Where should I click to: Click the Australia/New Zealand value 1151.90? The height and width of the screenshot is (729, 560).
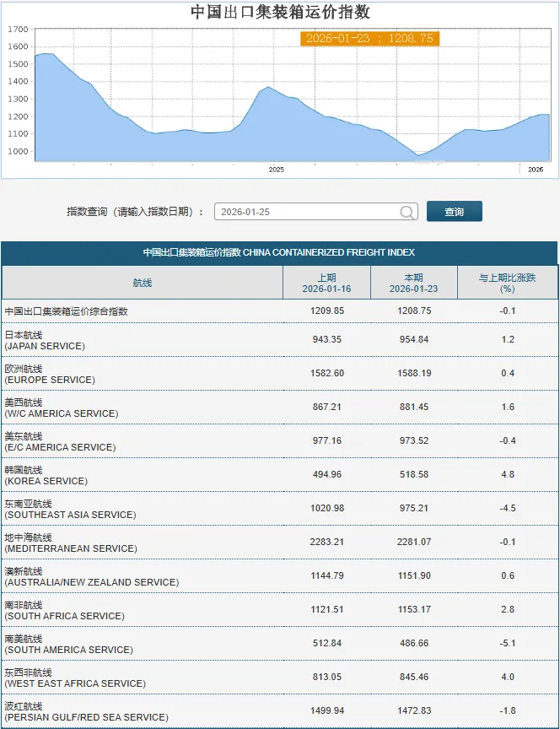click(414, 575)
